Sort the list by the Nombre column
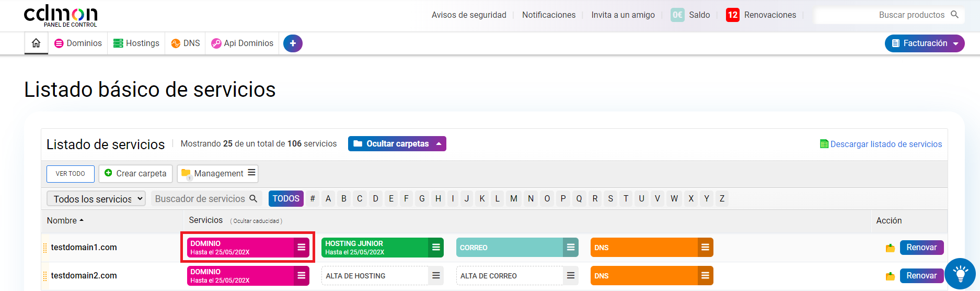The width and height of the screenshot is (980, 291). tap(65, 221)
